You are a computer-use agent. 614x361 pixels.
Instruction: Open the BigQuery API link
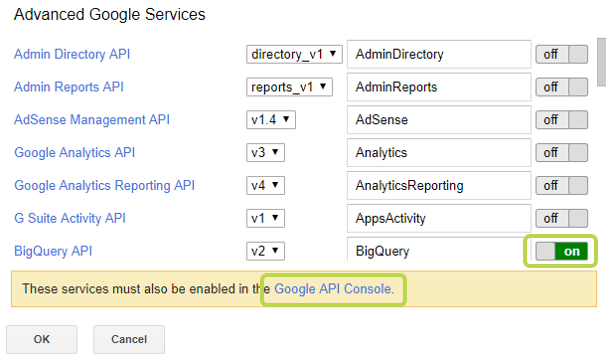53,251
